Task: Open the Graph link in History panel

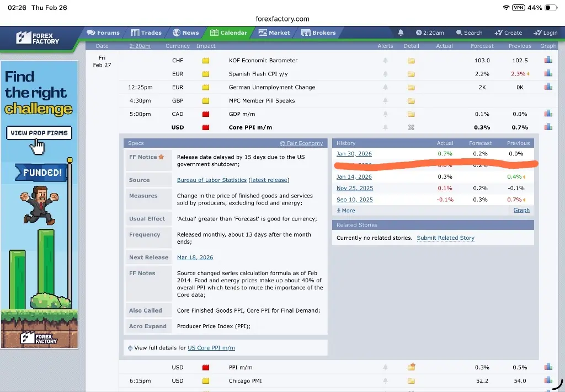Action: coord(521,210)
